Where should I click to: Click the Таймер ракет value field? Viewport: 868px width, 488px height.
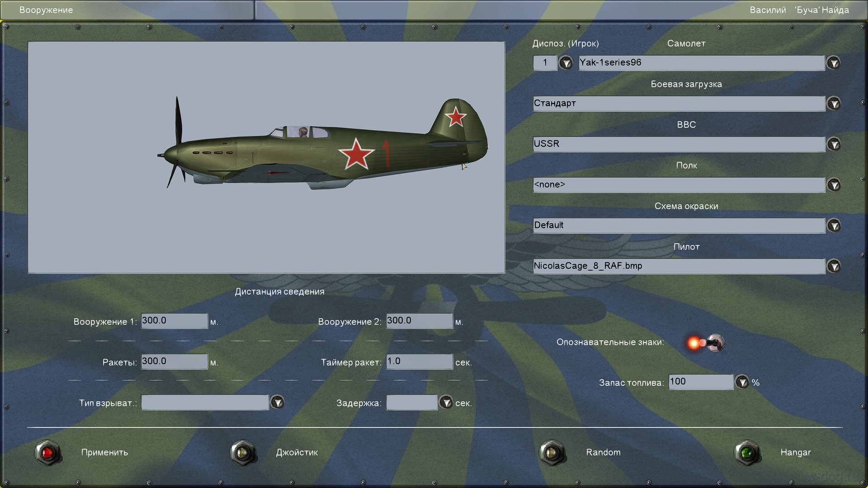tap(419, 361)
